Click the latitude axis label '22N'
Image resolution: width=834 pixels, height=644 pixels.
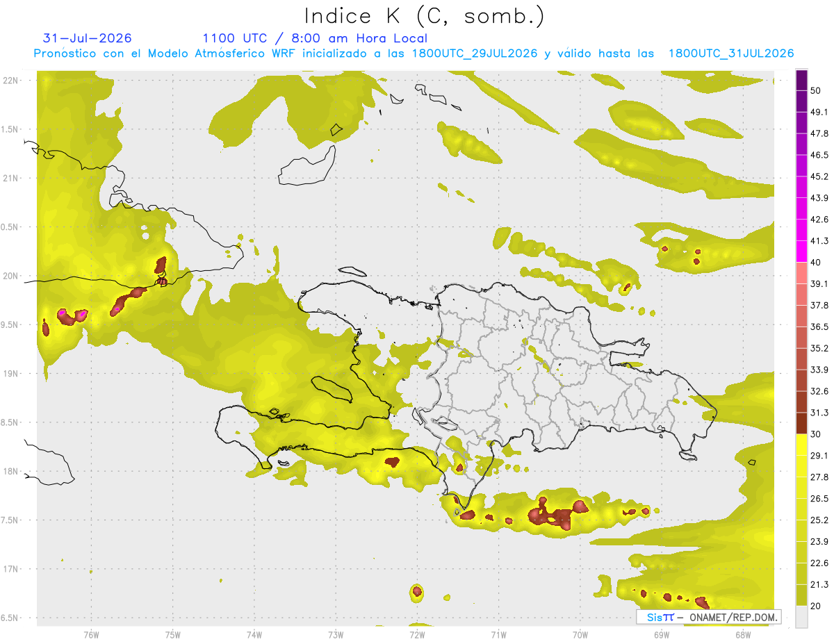coord(11,80)
